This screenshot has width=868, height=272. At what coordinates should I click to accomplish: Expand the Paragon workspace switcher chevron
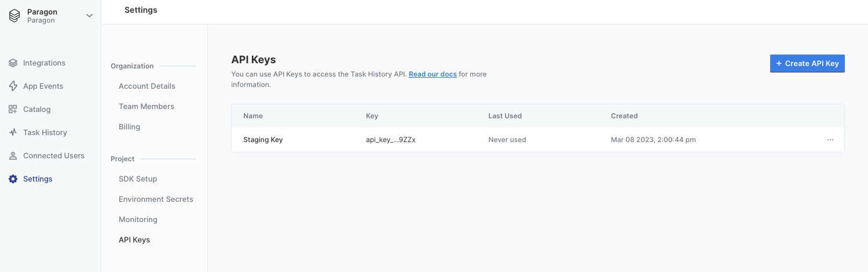point(89,16)
